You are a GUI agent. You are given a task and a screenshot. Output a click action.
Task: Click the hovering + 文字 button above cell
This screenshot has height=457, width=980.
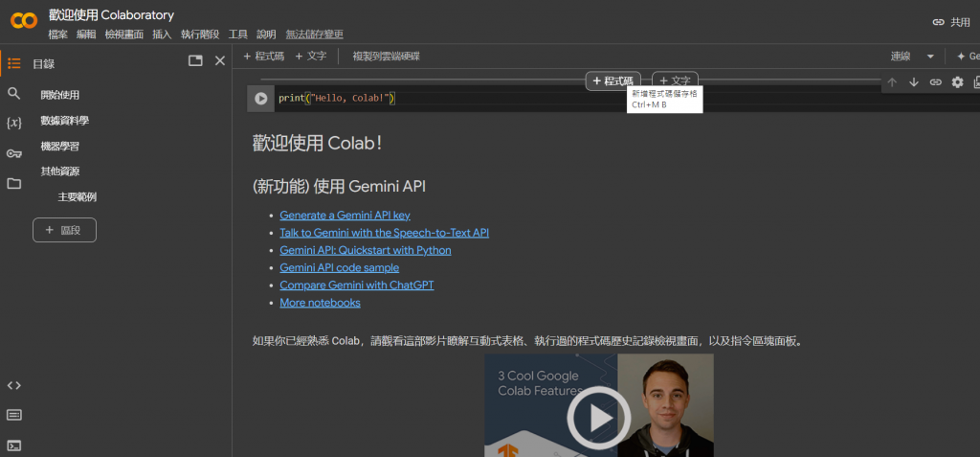point(675,80)
